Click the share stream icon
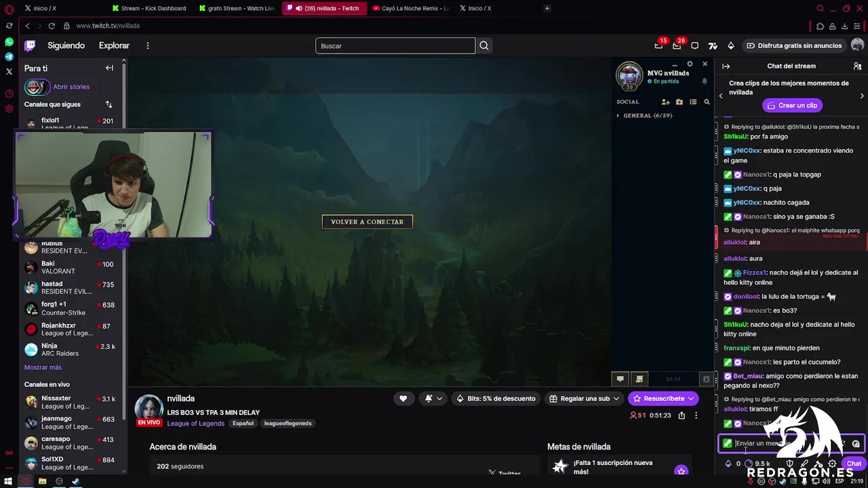 [682, 415]
